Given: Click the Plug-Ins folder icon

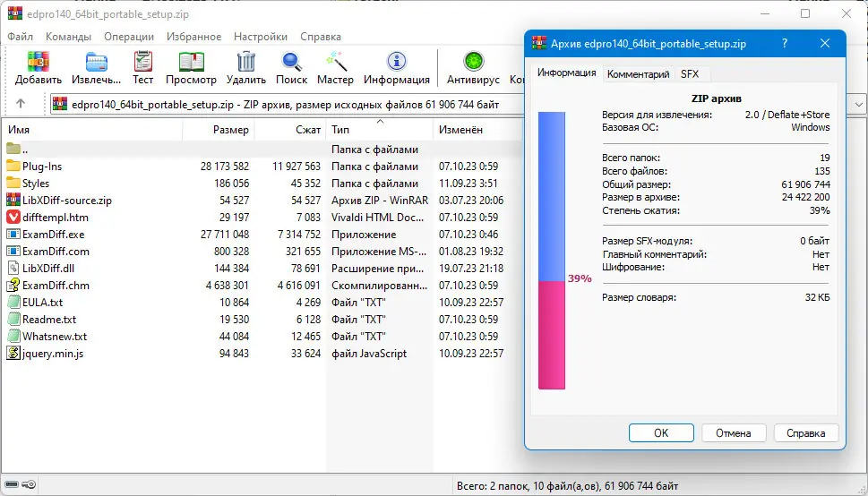Looking at the screenshot, I should [13, 166].
